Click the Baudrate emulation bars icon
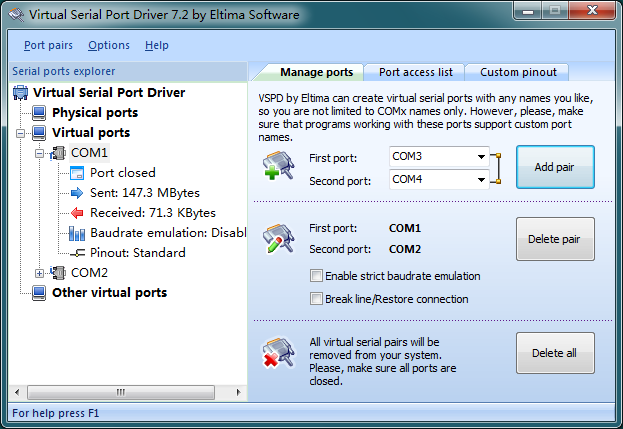Viewport: 623px width, 429px height. [77, 233]
